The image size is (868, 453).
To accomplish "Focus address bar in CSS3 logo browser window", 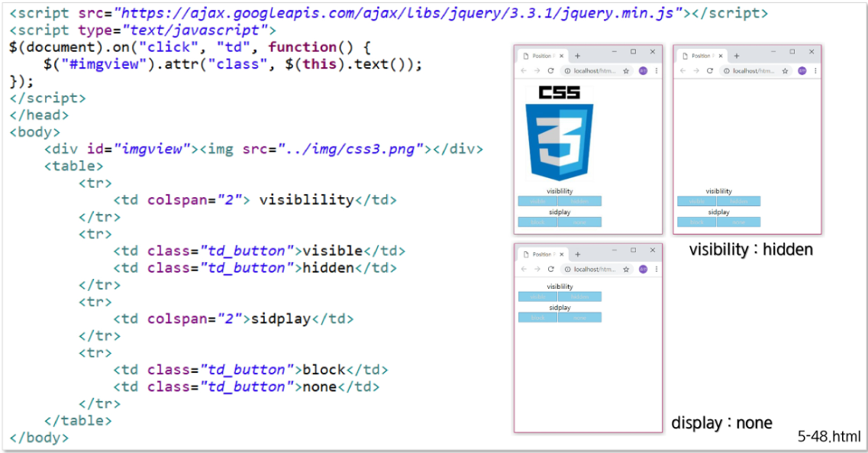I will (x=596, y=71).
